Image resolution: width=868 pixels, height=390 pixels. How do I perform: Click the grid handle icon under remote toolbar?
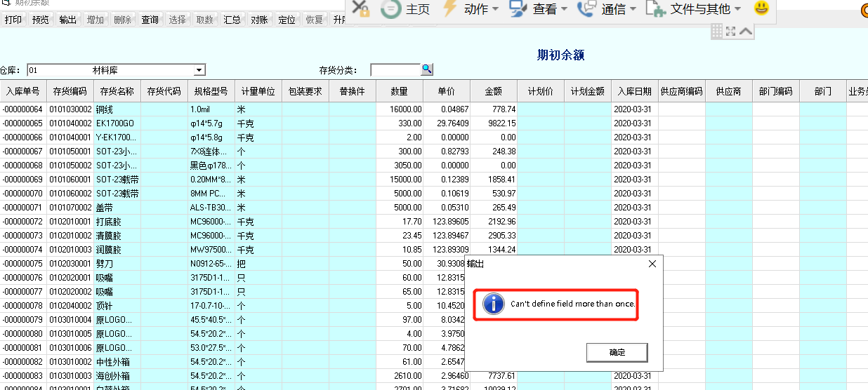pos(717,31)
